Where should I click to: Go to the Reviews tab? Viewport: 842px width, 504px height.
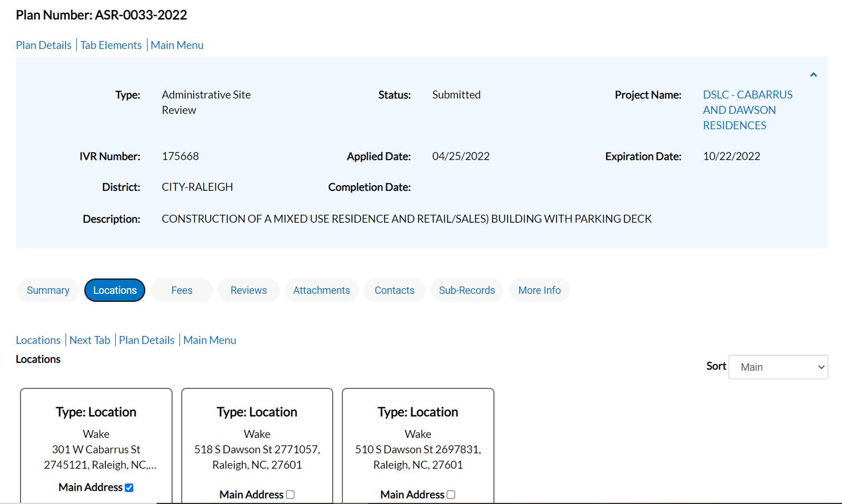pyautogui.click(x=248, y=290)
